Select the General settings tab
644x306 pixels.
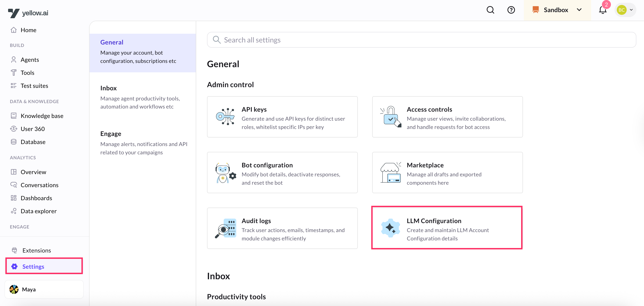click(x=142, y=53)
